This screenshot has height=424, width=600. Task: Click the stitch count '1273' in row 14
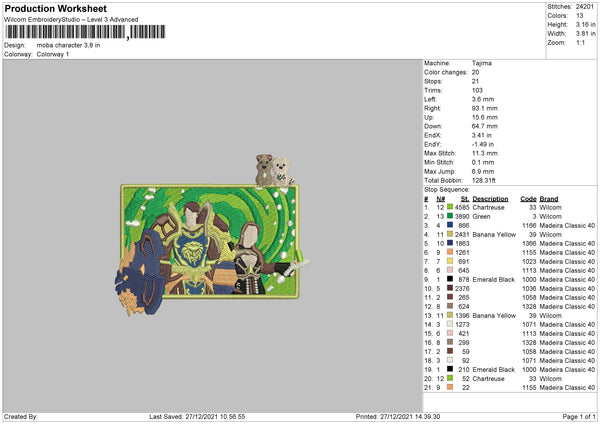click(462, 325)
